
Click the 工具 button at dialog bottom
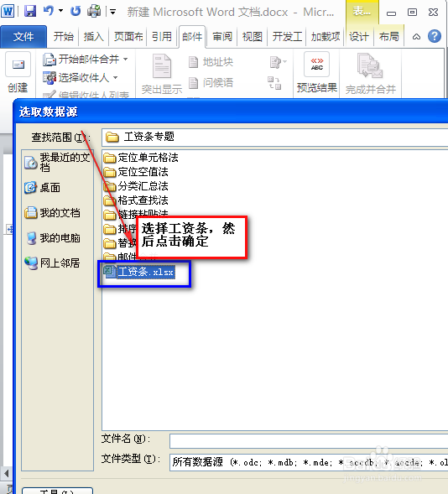pos(57,491)
